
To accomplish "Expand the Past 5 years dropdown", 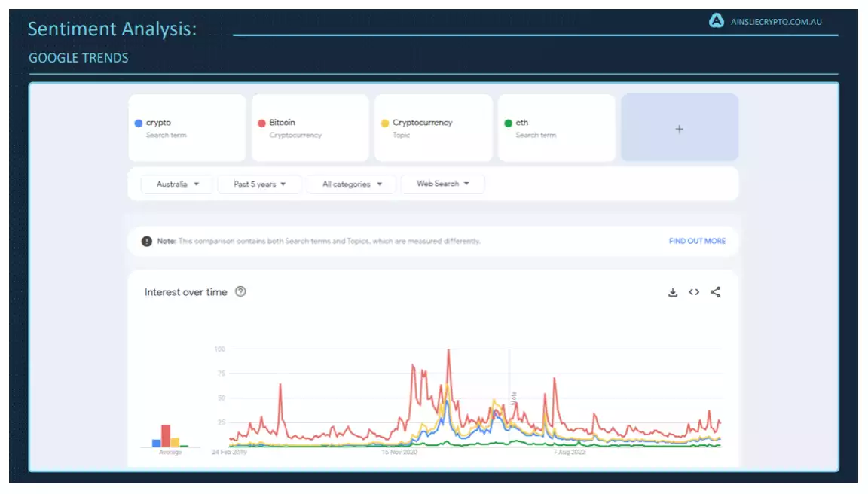I will coord(259,184).
